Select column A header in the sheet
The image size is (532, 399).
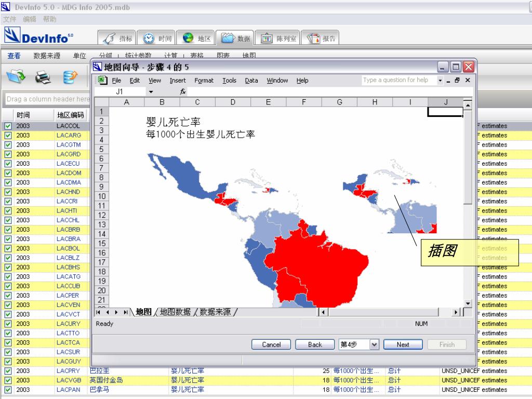click(x=127, y=102)
